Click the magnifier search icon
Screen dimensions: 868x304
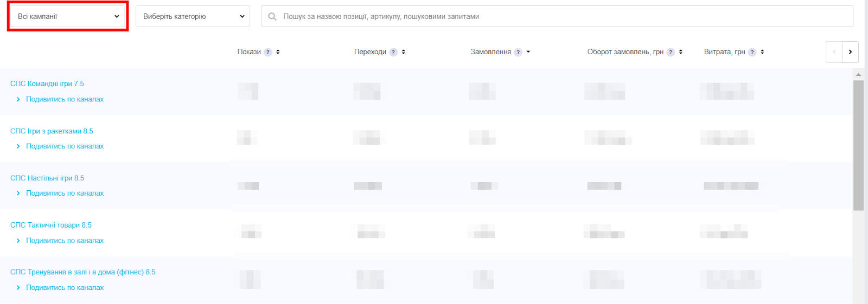coord(272,17)
